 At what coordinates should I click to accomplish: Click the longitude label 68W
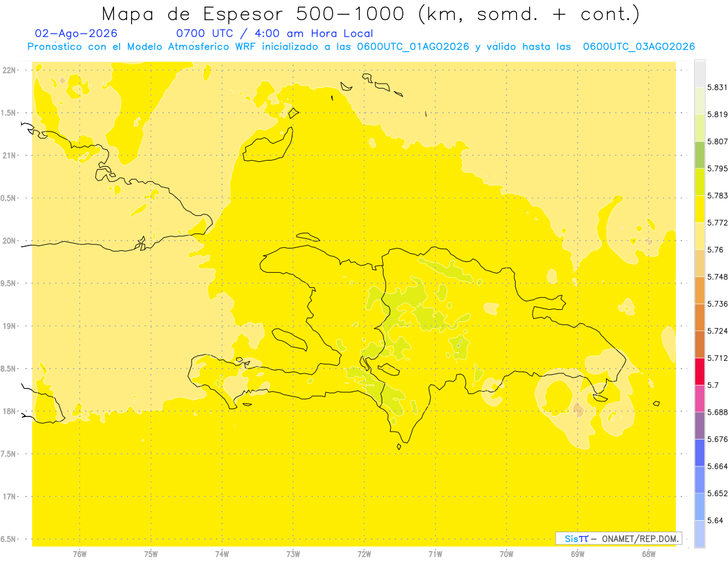[649, 554]
